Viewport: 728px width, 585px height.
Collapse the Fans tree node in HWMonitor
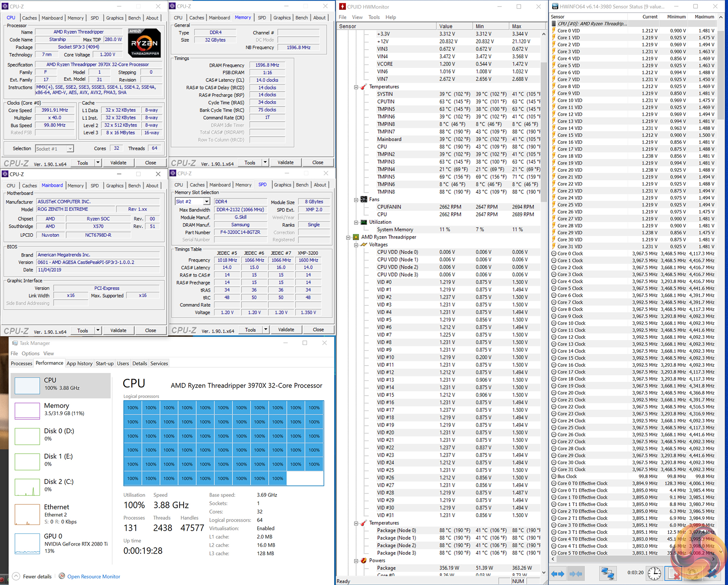(356, 200)
